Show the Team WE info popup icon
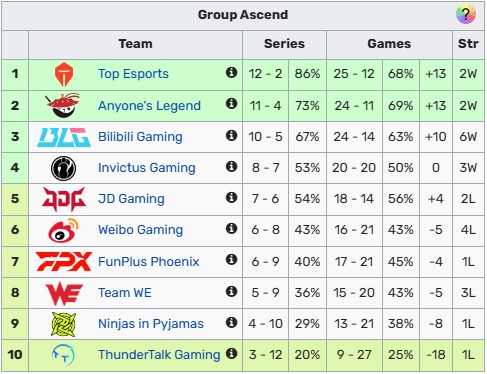Screen dimensions: 487x374 (x=231, y=291)
